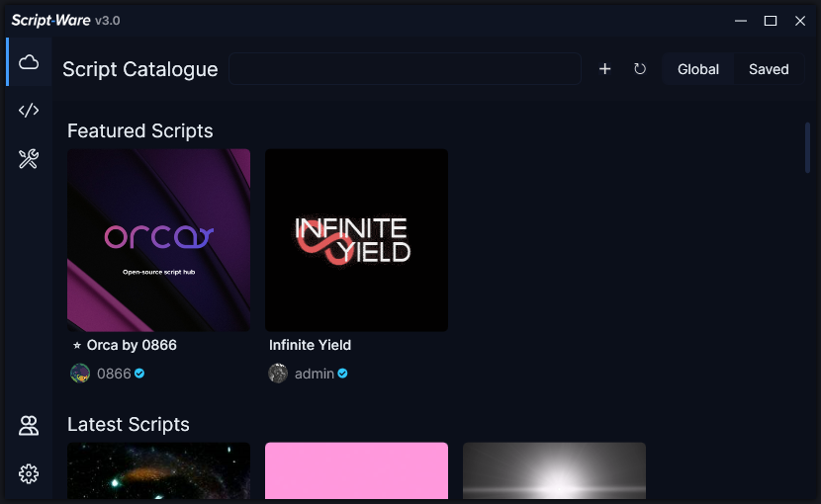This screenshot has height=504, width=821.
Task: Switch to the Saved tab
Action: 769,69
